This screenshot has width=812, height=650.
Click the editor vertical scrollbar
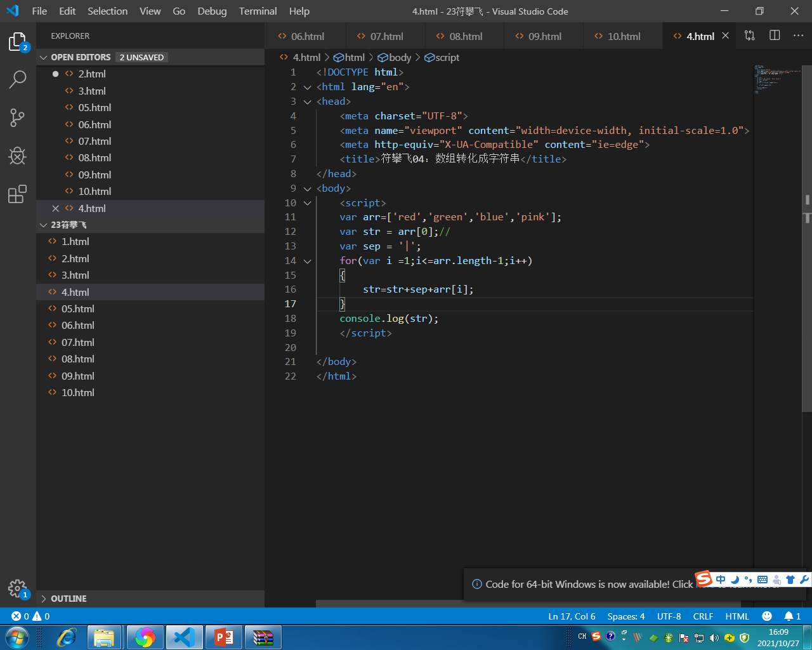point(807,238)
